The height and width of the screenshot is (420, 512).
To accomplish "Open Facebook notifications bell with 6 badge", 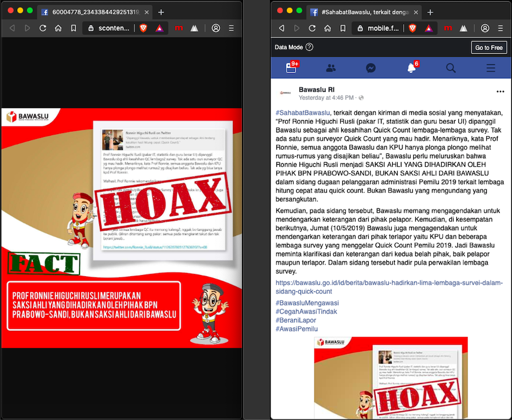I will click(411, 68).
